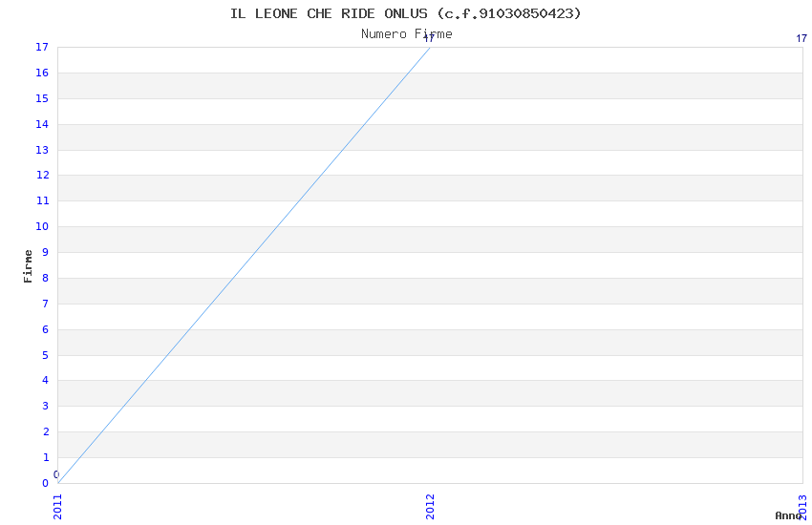Click the y-axis tick label 4

click(x=46, y=380)
